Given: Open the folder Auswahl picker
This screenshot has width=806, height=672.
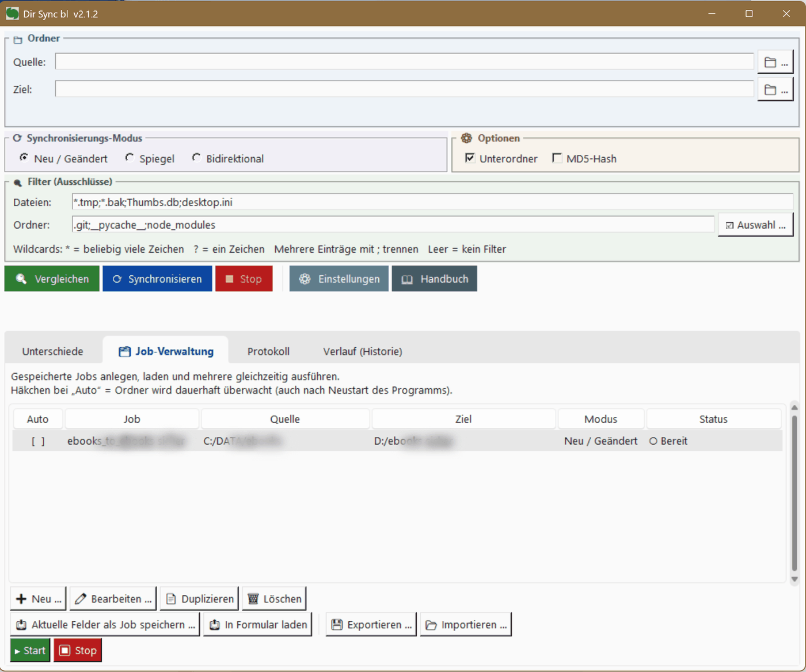Looking at the screenshot, I should (755, 225).
